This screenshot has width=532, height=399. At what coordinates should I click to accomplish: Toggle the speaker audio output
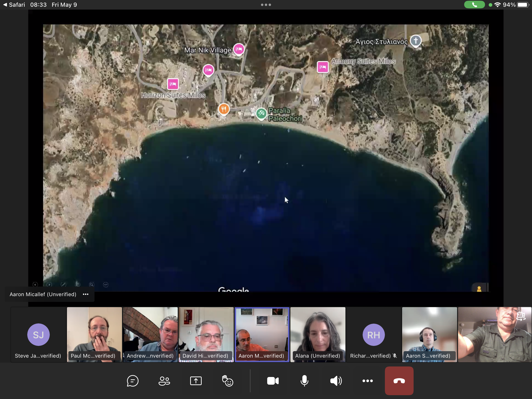coord(336,381)
